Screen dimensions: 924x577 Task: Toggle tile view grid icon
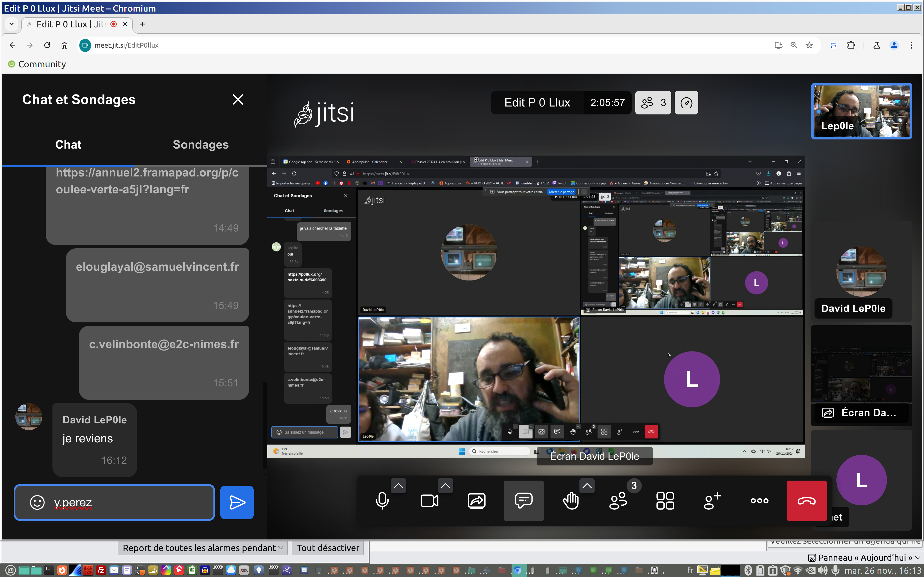(x=665, y=501)
